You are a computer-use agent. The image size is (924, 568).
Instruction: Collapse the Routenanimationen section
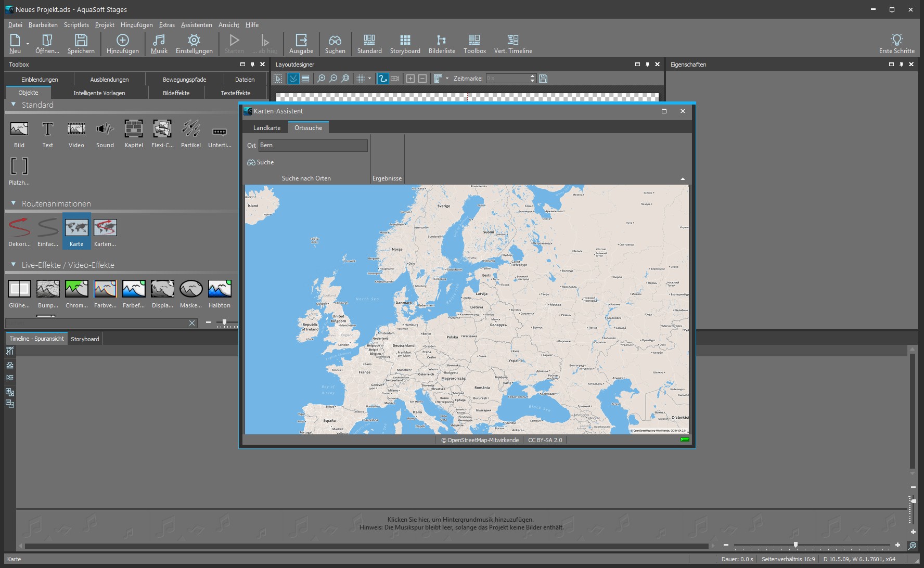click(x=14, y=203)
